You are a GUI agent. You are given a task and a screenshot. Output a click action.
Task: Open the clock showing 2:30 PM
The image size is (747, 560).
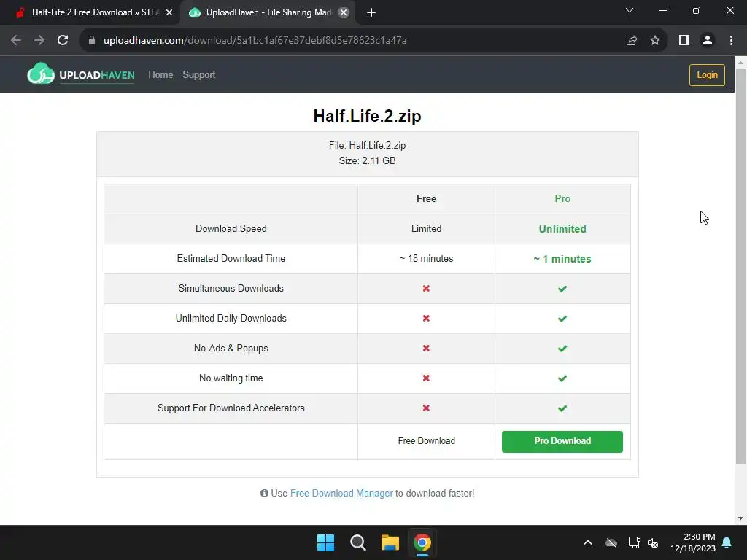[693, 542]
